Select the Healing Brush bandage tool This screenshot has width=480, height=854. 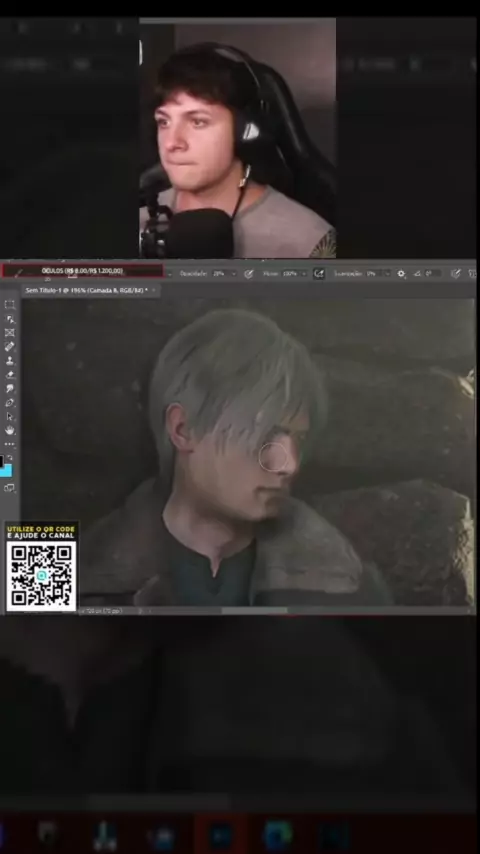tap(9, 347)
